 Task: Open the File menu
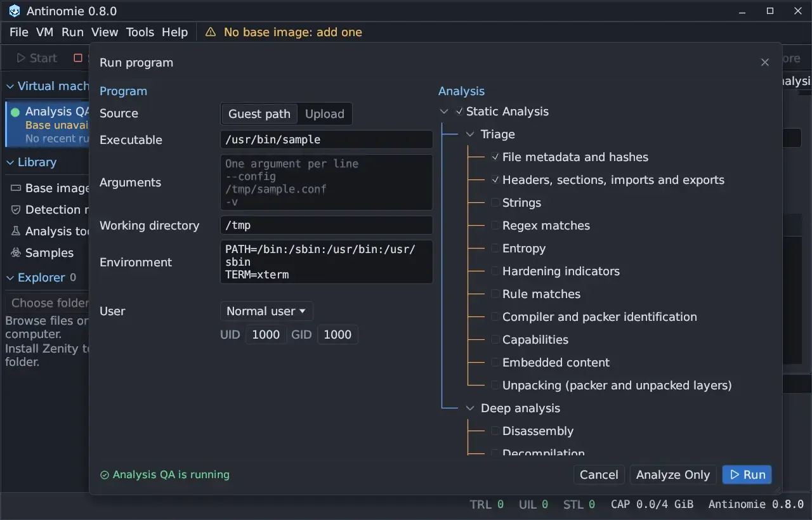(x=19, y=32)
